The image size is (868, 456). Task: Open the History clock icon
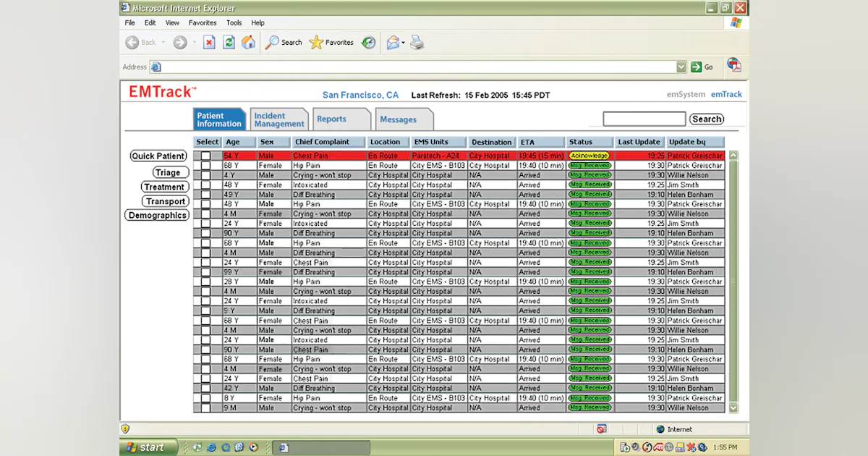tap(368, 43)
